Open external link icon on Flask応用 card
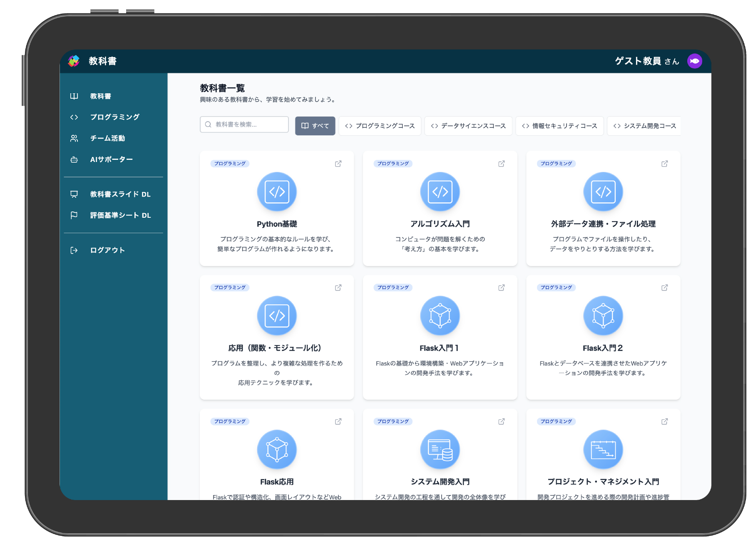Screen dimensions: 753x560 [338, 421]
